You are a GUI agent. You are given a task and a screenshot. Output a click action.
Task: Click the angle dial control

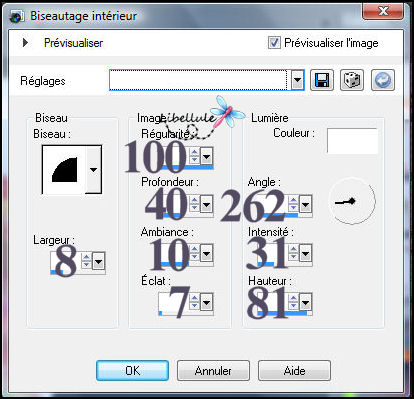click(x=352, y=201)
